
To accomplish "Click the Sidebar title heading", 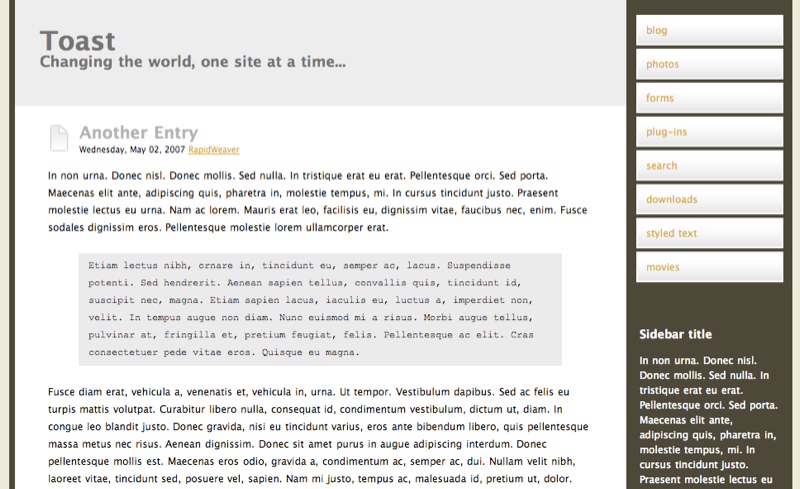I will pos(675,334).
